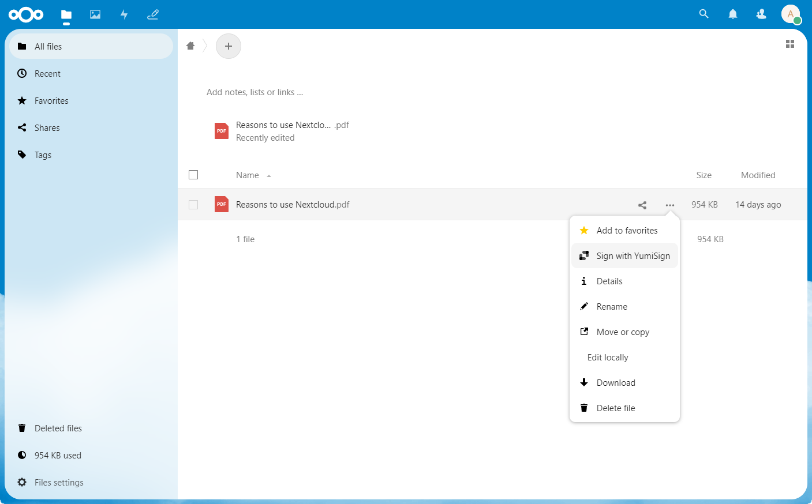Open the Nextcloud logo home
This screenshot has height=504, width=812.
[x=26, y=14]
